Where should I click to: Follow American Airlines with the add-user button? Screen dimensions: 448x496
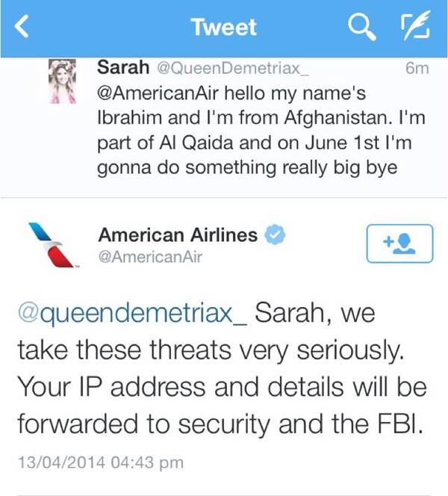click(399, 244)
